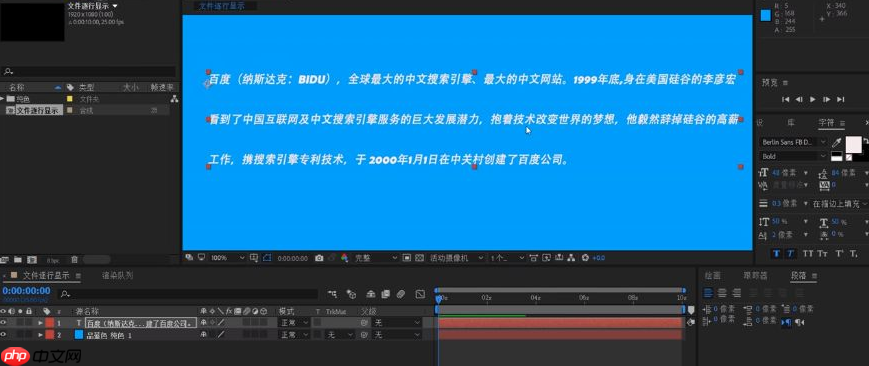This screenshot has height=366, width=869.
Task: Jump to first frame in Preview panel
Action: click(785, 99)
